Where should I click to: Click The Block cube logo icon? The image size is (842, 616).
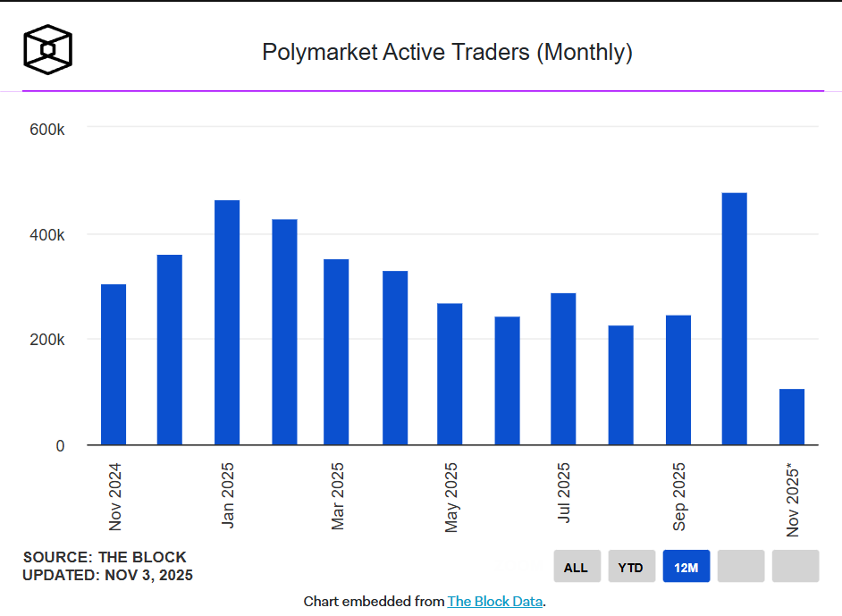coord(47,49)
